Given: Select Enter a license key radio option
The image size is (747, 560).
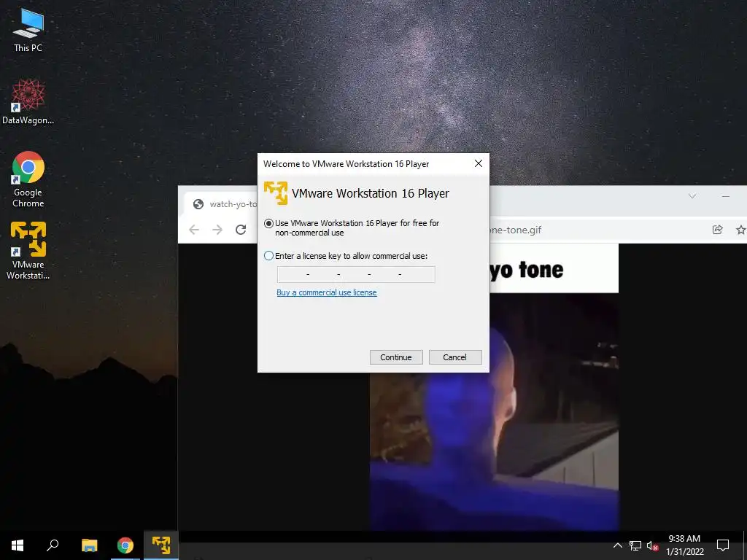Looking at the screenshot, I should 268,256.
